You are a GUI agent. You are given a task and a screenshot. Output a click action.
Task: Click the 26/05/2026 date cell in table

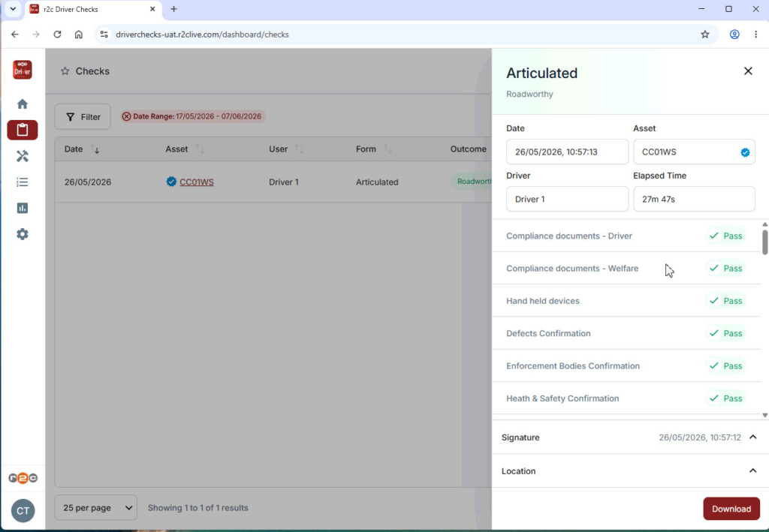tap(88, 182)
